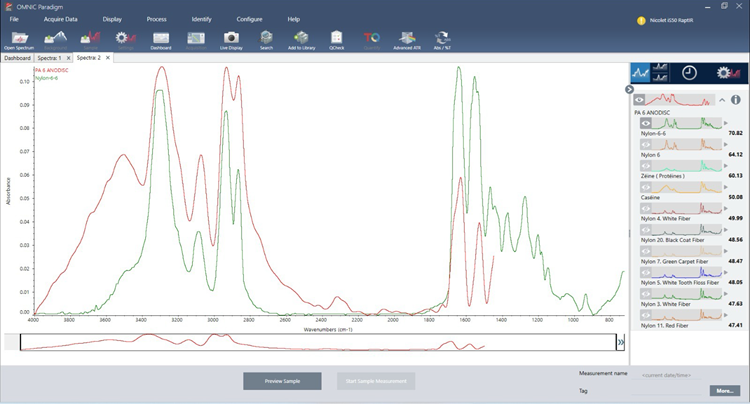The width and height of the screenshot is (750, 404).
Task: Close the Spectra: 2 tab
Action: click(x=108, y=58)
